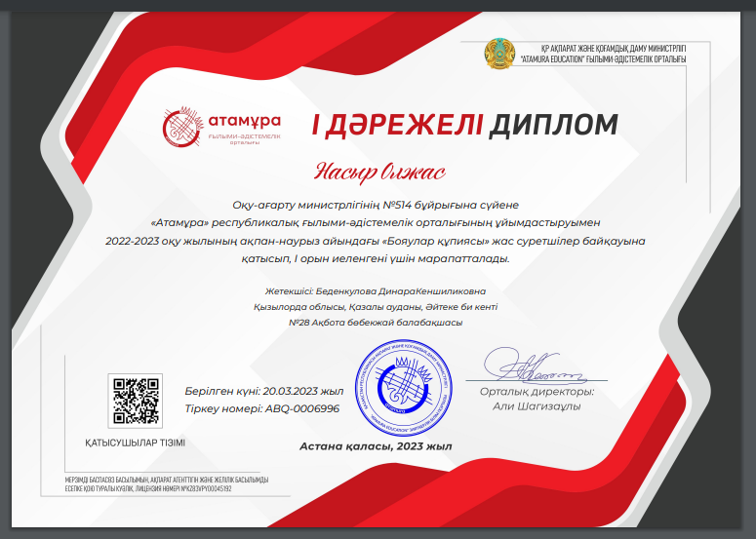This screenshot has height=539, width=756.
Task: Click the license footer text at the bottom left
Action: point(157,485)
